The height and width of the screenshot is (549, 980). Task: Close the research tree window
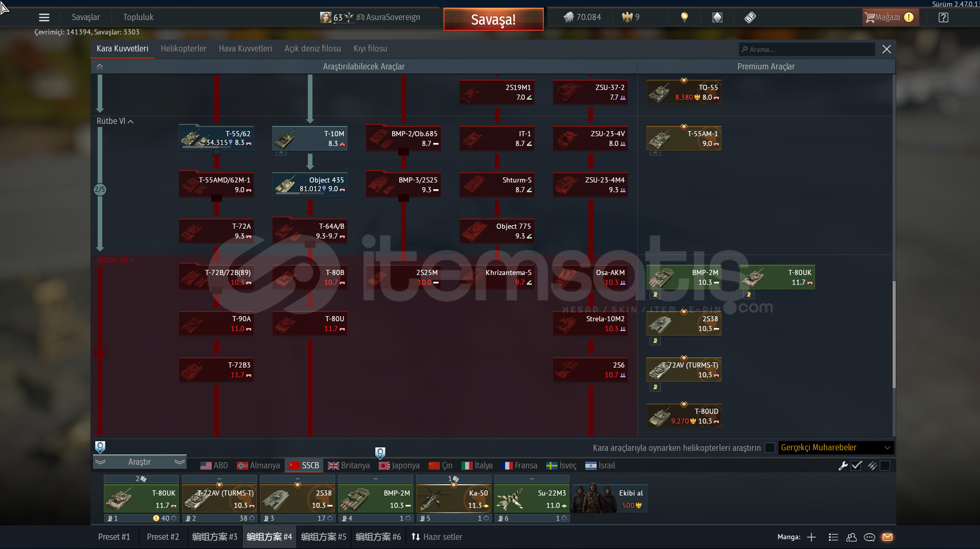coord(886,49)
